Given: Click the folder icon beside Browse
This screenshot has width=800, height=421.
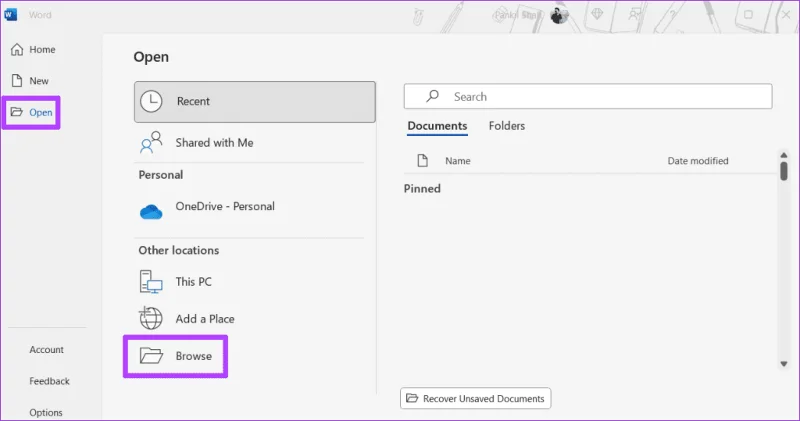Looking at the screenshot, I should pyautogui.click(x=152, y=355).
